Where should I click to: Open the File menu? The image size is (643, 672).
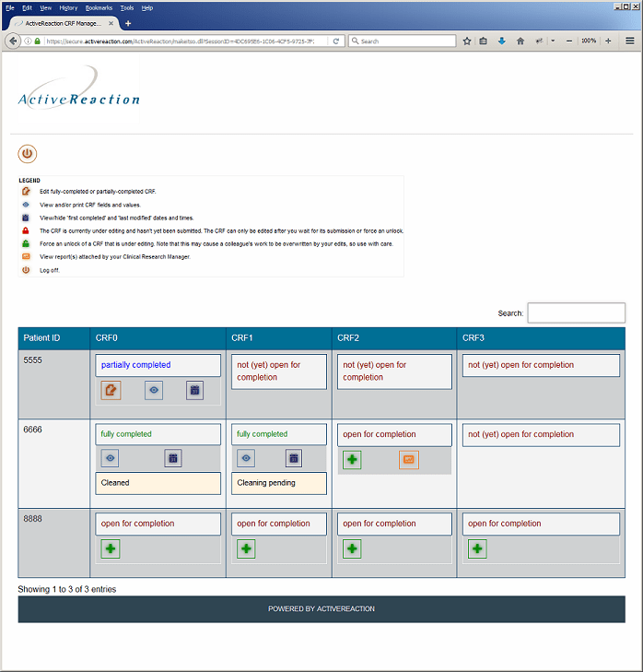pyautogui.click(x=10, y=7)
